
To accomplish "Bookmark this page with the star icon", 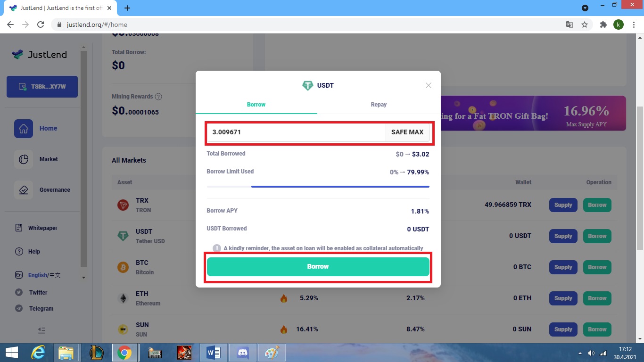I will point(585,25).
